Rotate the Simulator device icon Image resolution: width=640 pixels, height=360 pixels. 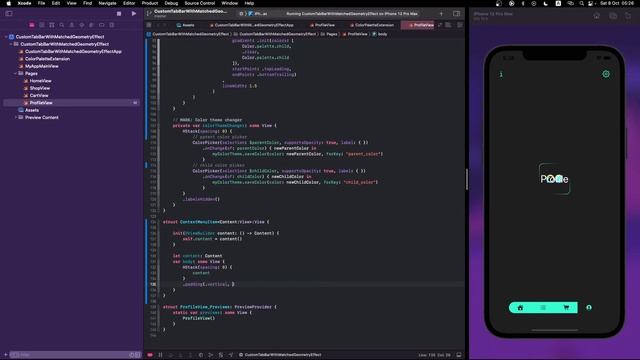point(628,16)
